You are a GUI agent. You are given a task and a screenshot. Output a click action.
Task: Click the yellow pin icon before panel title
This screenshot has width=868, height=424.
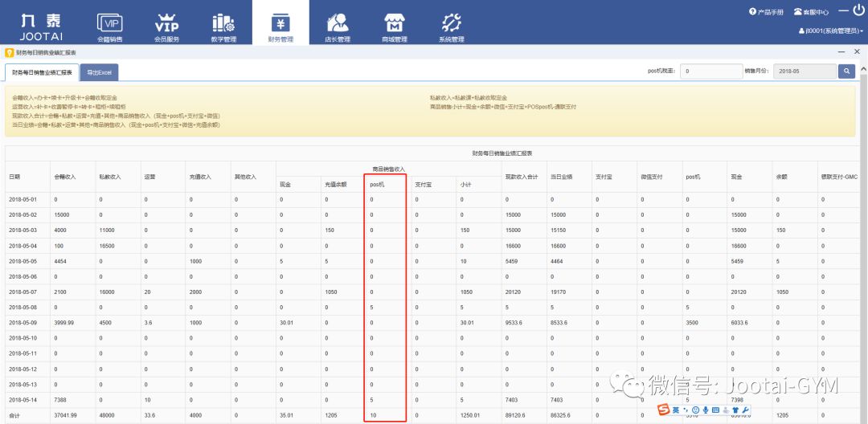tap(9, 52)
